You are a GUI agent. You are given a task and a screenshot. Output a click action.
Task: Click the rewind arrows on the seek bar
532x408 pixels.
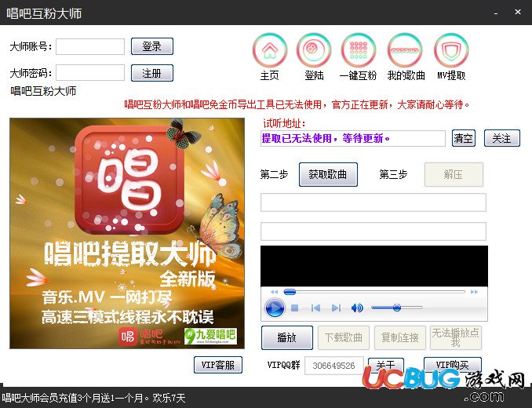tap(274, 292)
